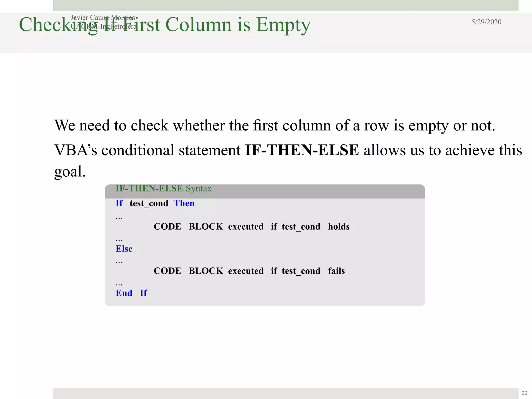Click the bold 'IF-THEN-ELSE' in the paragraph
This screenshot has height=399, width=532.
pyautogui.click(x=302, y=150)
